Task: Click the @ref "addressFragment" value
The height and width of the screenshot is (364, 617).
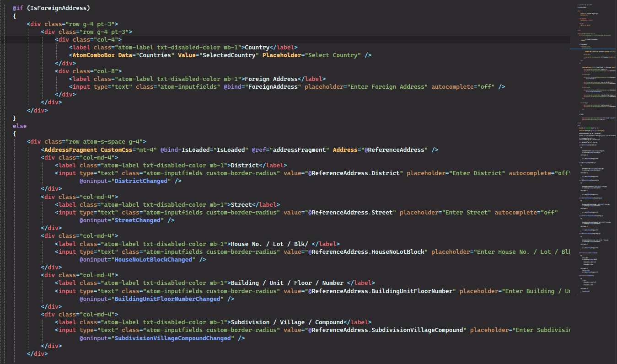Action: [300, 150]
